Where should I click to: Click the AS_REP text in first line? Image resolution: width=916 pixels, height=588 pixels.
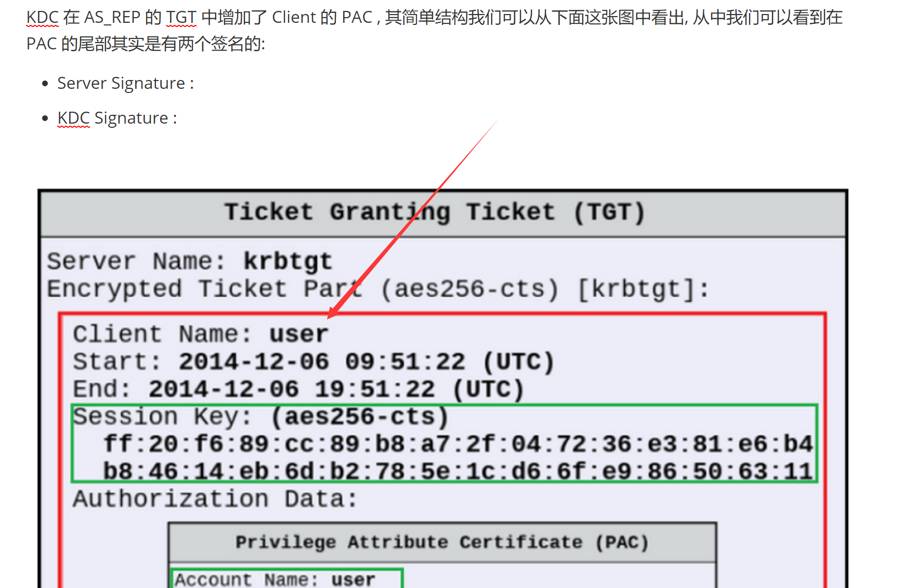112,18
